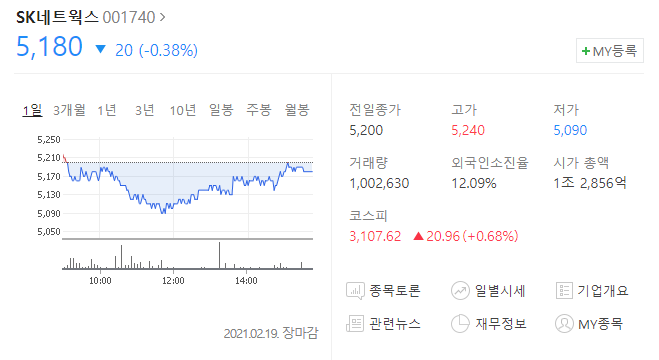This screenshot has width=659, height=360.
Task: Show the 3년 chart range
Action: pyautogui.click(x=144, y=110)
